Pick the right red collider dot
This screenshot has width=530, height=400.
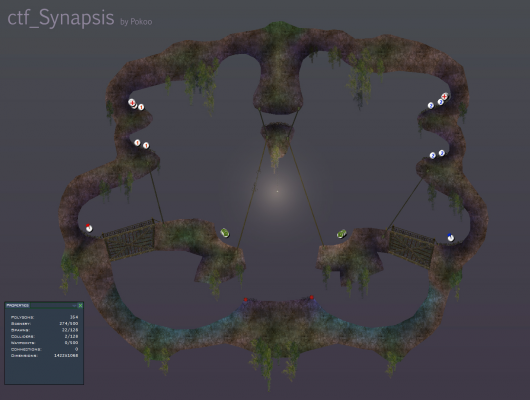[311, 297]
